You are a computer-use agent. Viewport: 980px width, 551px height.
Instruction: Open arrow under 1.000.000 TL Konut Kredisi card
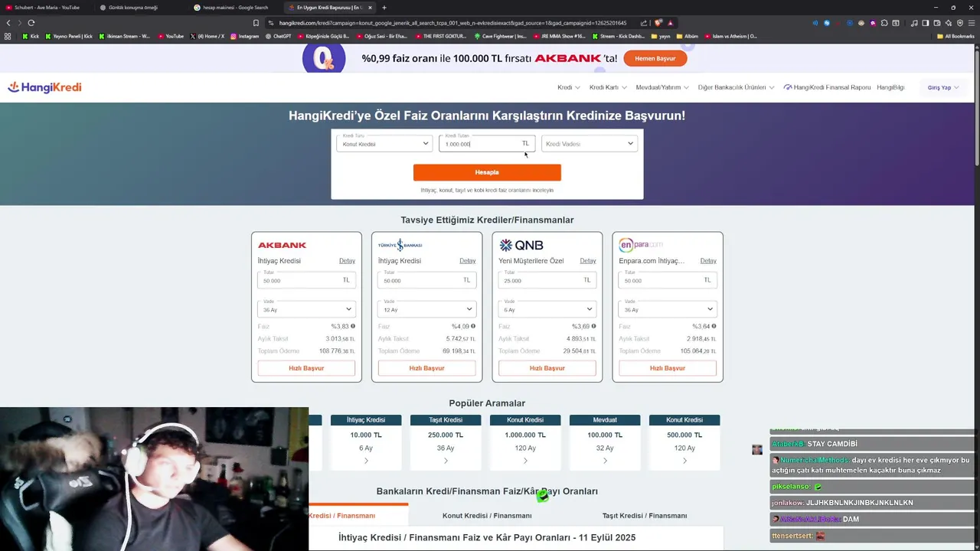[525, 461]
